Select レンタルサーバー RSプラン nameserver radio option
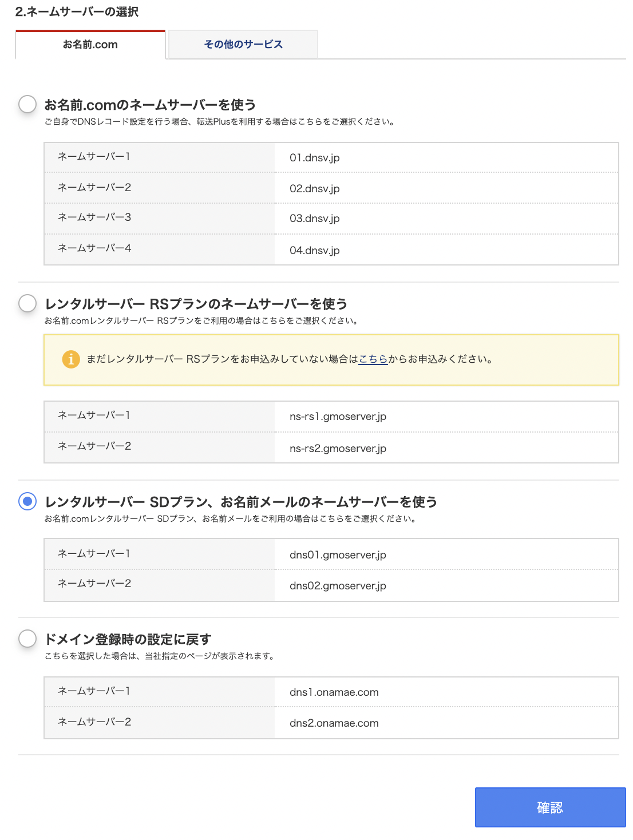 click(x=26, y=302)
